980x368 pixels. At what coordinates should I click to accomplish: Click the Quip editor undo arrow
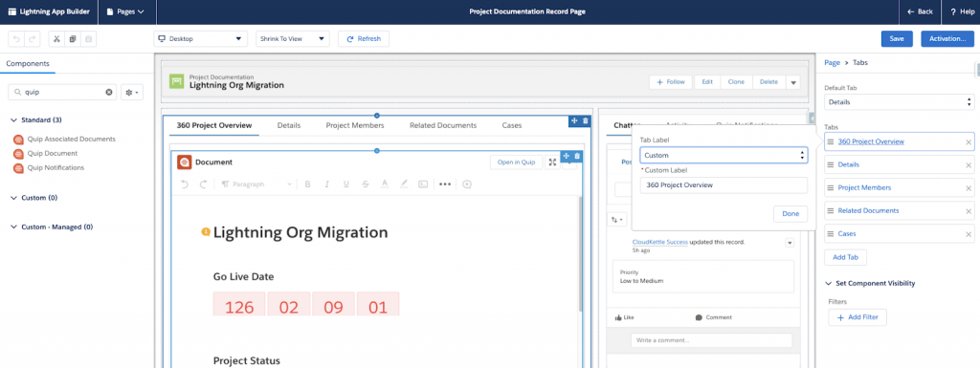tap(185, 184)
